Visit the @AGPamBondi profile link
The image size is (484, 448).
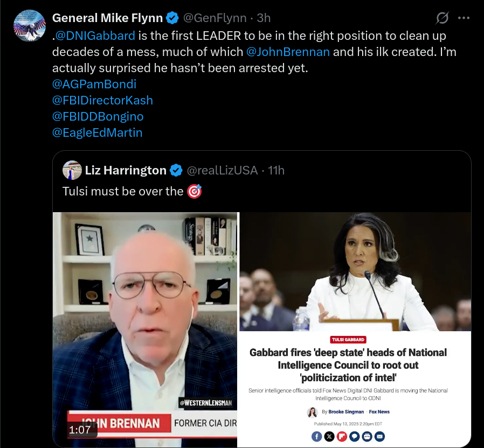pos(94,84)
